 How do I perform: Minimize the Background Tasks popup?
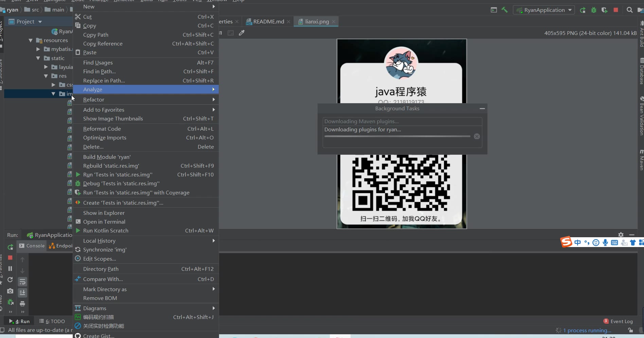point(482,109)
